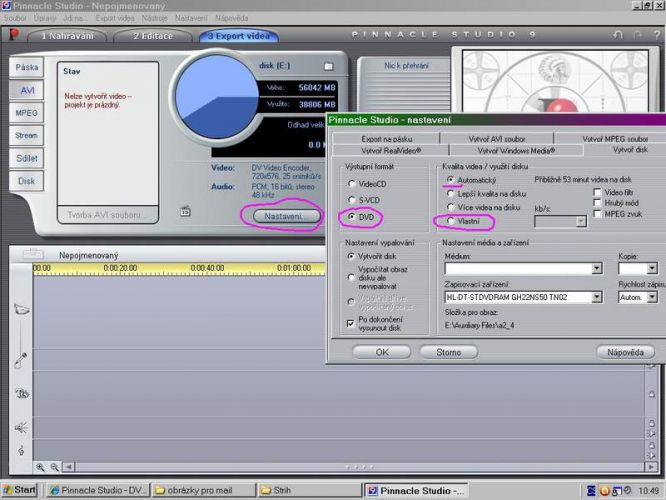Screen dimensions: 666x500
Task: Open the Médium dropdown
Action: click(x=597, y=268)
